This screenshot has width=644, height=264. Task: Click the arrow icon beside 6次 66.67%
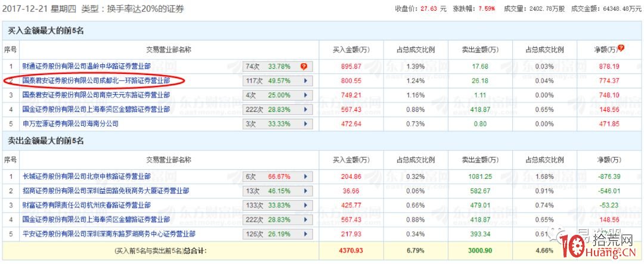(x=306, y=176)
